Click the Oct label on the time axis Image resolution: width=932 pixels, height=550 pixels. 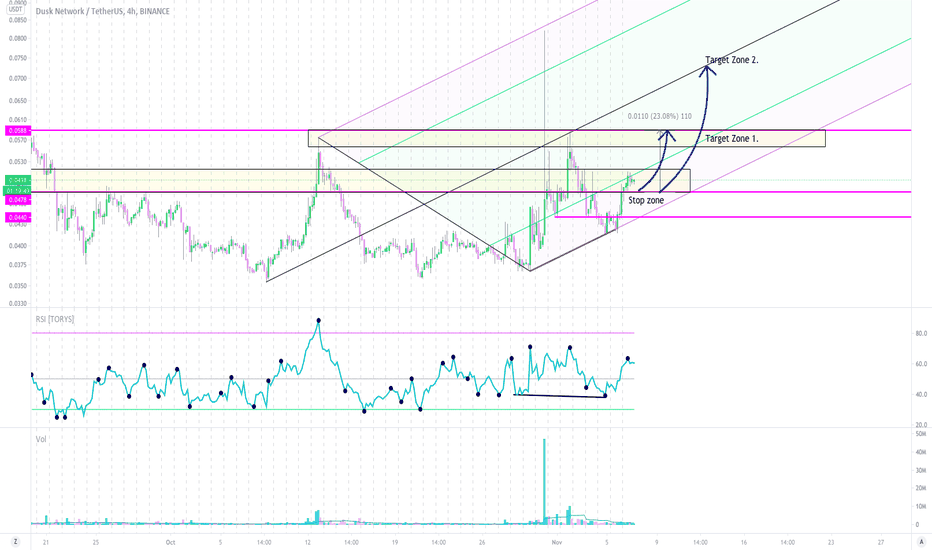(171, 542)
